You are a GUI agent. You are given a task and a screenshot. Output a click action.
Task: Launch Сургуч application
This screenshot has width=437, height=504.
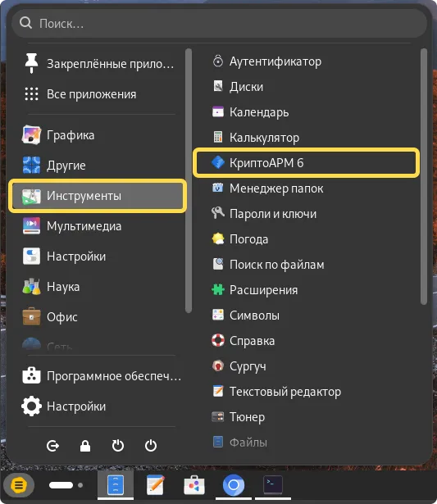(x=306, y=366)
